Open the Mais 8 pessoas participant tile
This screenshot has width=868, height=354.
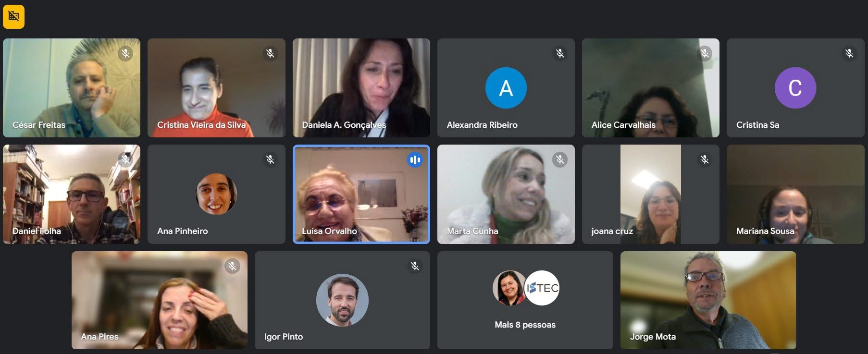(525, 300)
